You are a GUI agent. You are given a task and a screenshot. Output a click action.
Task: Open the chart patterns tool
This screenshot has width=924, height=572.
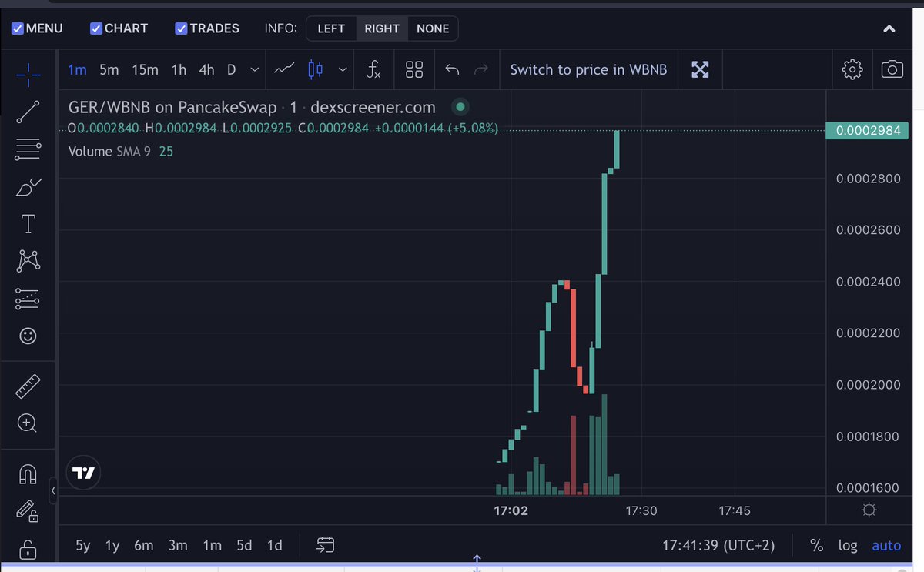tap(28, 261)
